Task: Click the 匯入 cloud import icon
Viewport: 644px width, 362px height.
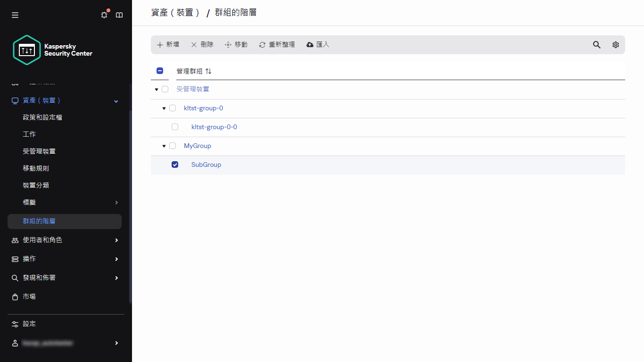Action: pyautogui.click(x=317, y=44)
